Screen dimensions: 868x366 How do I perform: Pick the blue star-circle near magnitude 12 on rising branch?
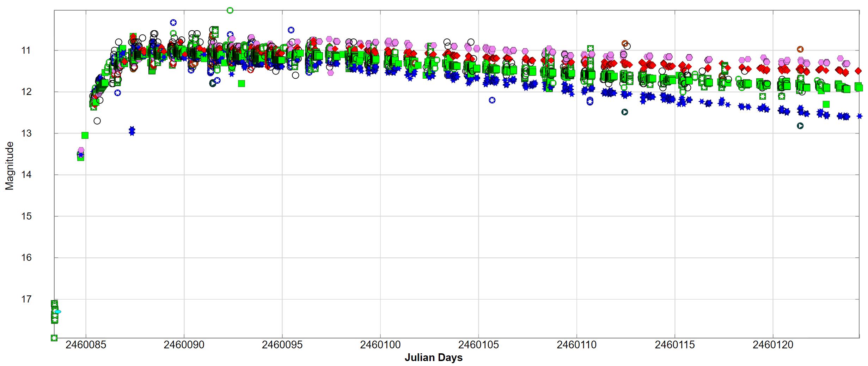pyautogui.click(x=117, y=93)
